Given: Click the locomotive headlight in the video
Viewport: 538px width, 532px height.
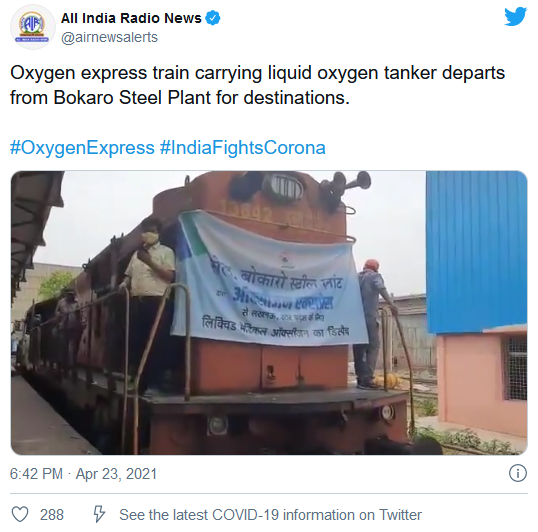Looking at the screenshot, I should point(285,187).
